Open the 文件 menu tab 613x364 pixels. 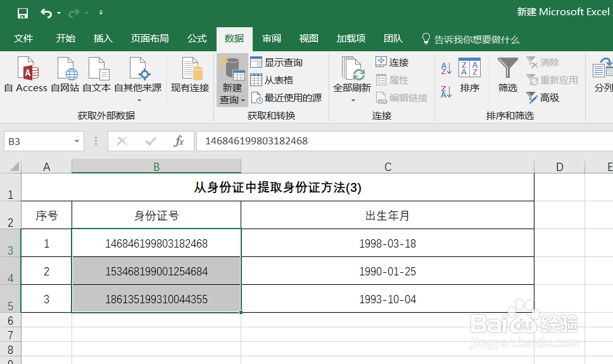click(x=23, y=39)
